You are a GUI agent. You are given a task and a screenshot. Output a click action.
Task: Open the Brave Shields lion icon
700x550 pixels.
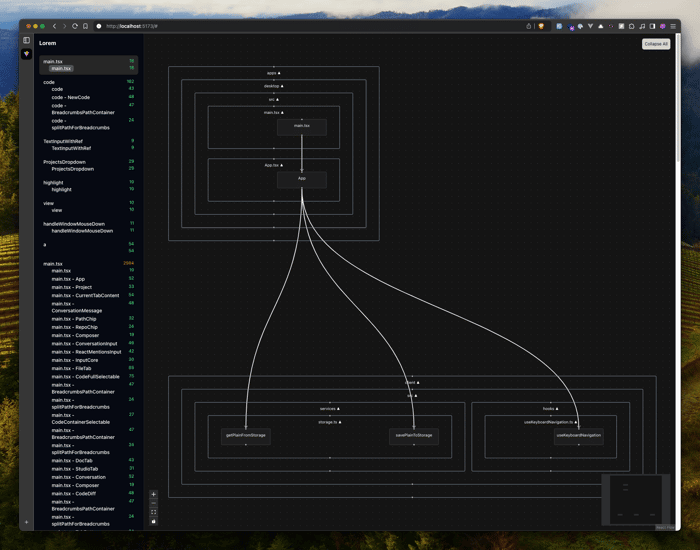coord(541,26)
